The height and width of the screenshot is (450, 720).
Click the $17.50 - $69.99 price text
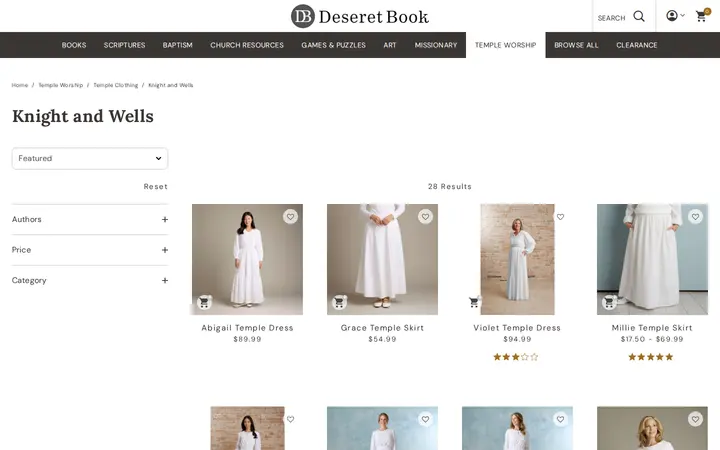click(x=652, y=339)
